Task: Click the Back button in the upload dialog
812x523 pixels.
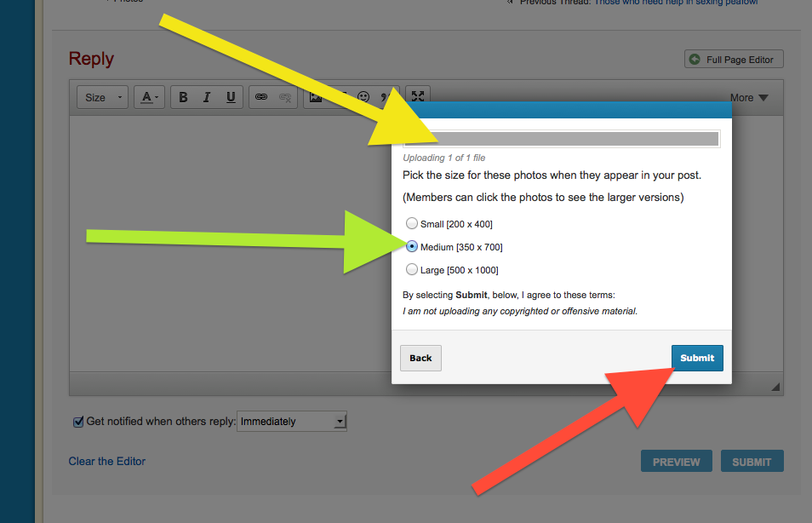Action: [x=420, y=359]
